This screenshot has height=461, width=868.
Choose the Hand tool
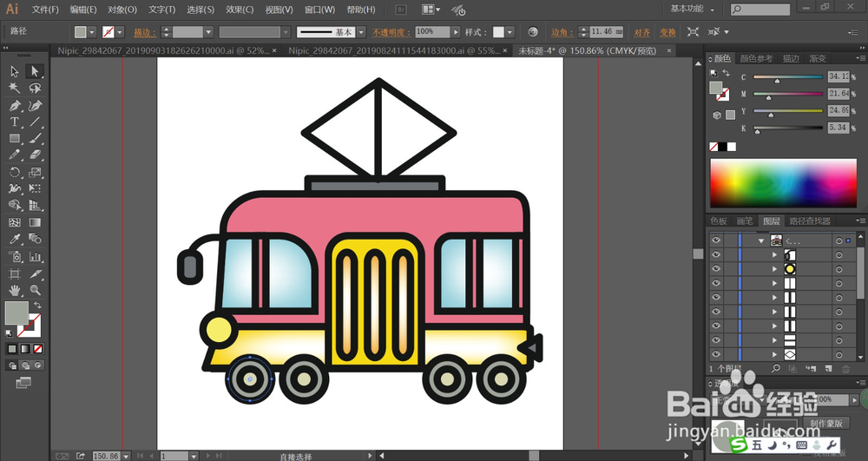click(x=15, y=290)
